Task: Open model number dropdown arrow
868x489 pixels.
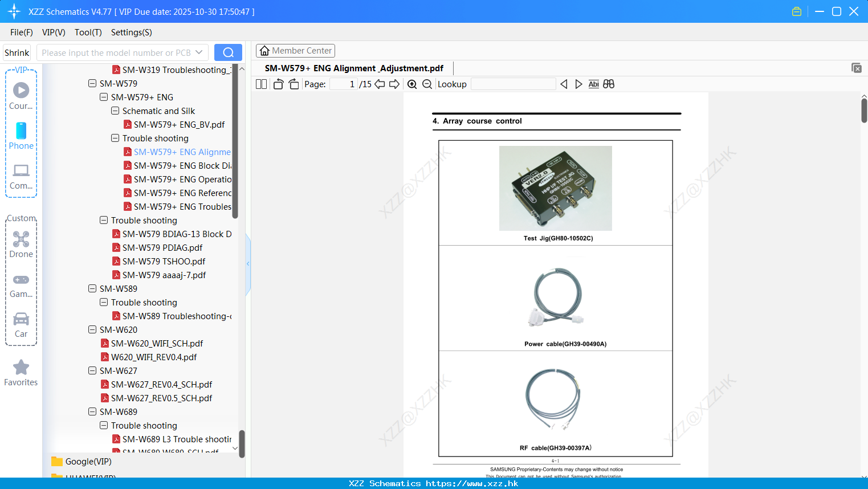Action: point(199,52)
